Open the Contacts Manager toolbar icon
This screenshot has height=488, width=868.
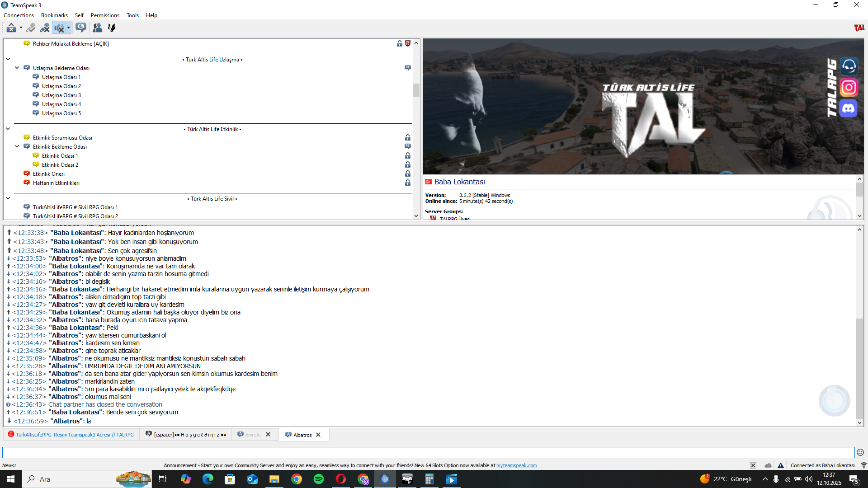(x=97, y=28)
